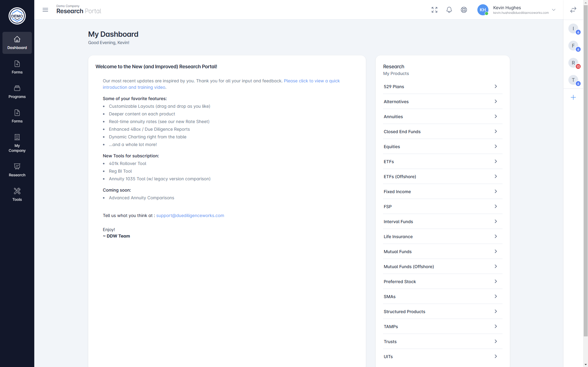
Task: Open Mutual Funds product row
Action: point(443,252)
